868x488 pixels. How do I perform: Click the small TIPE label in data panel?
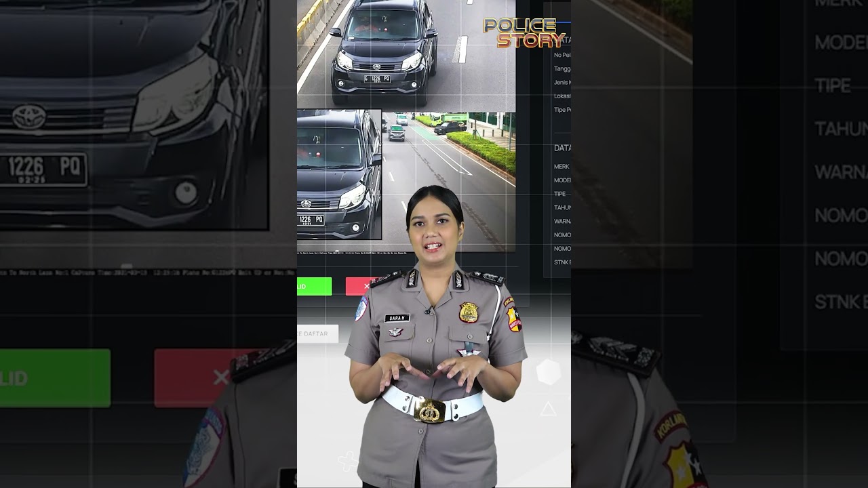click(x=560, y=194)
